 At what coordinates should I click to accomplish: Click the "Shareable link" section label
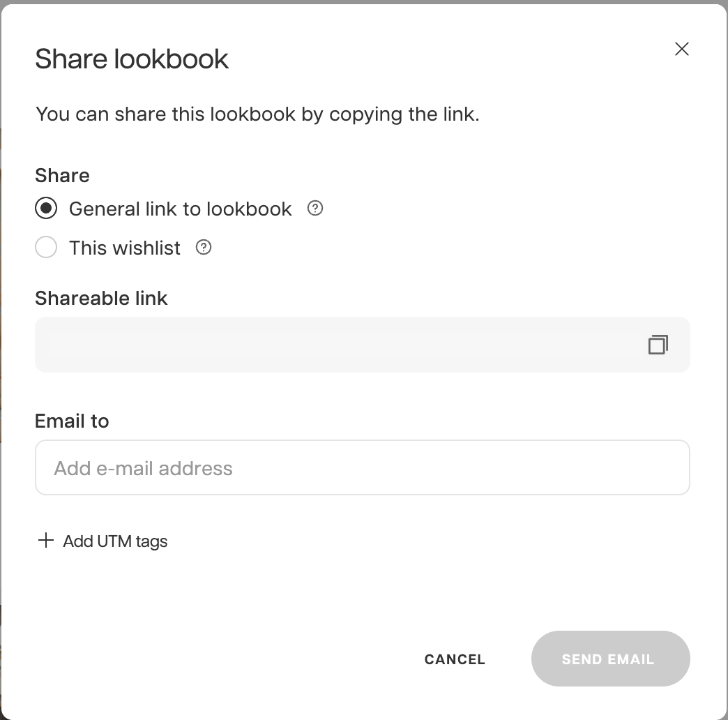101,299
